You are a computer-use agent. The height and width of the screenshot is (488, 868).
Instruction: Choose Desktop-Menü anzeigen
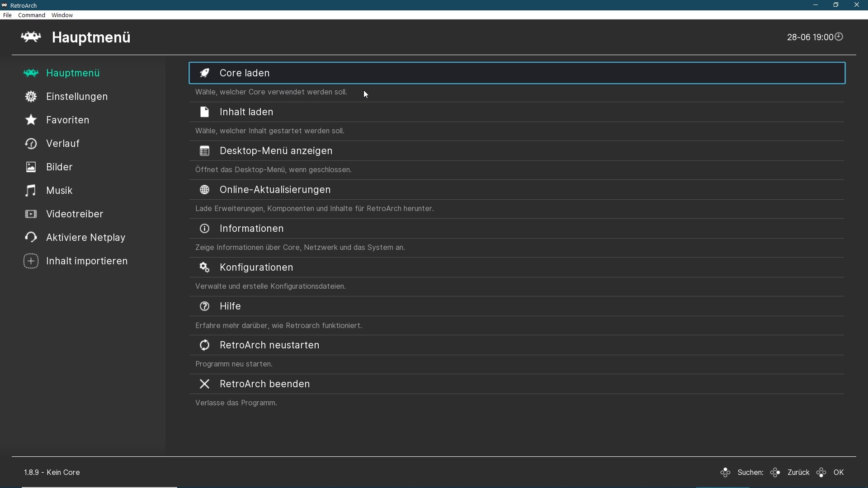tap(517, 151)
